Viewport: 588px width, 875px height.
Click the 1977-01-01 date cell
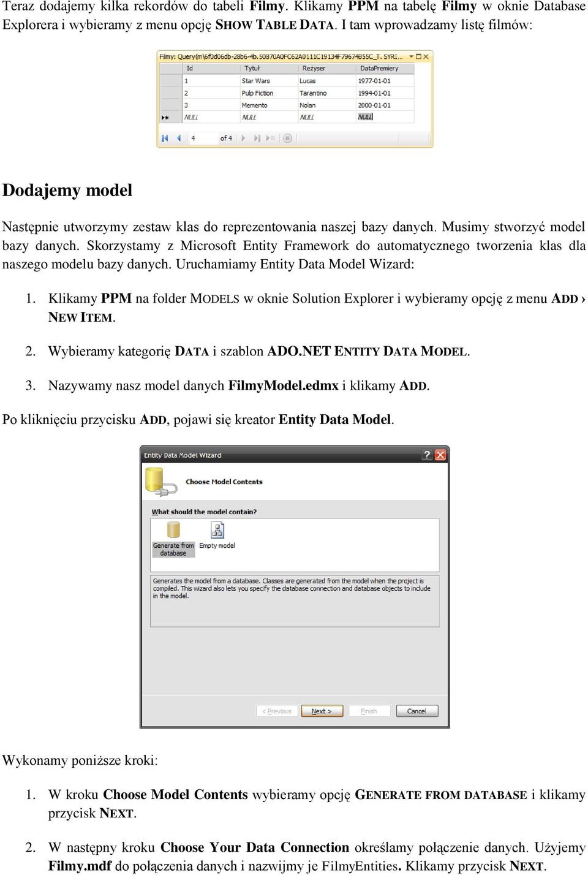click(x=385, y=81)
